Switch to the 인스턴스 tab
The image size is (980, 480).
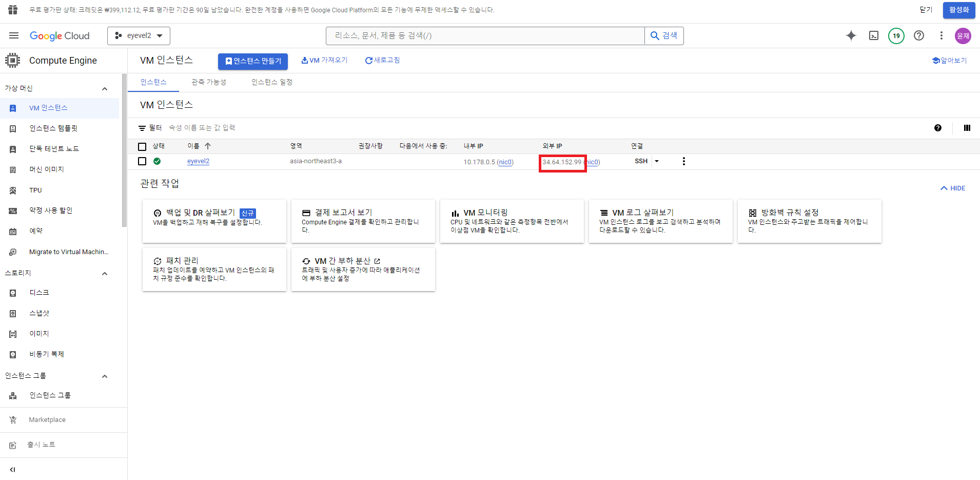(x=153, y=82)
